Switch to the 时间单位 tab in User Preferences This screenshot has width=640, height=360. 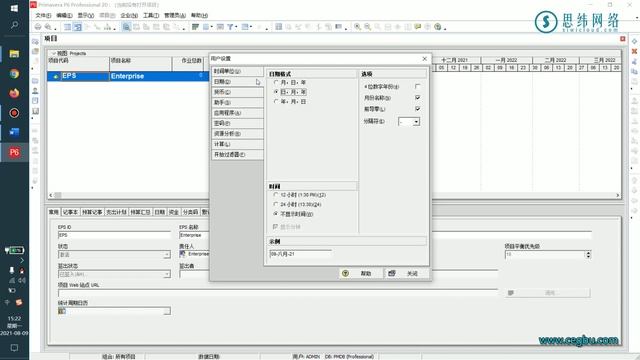(x=237, y=71)
